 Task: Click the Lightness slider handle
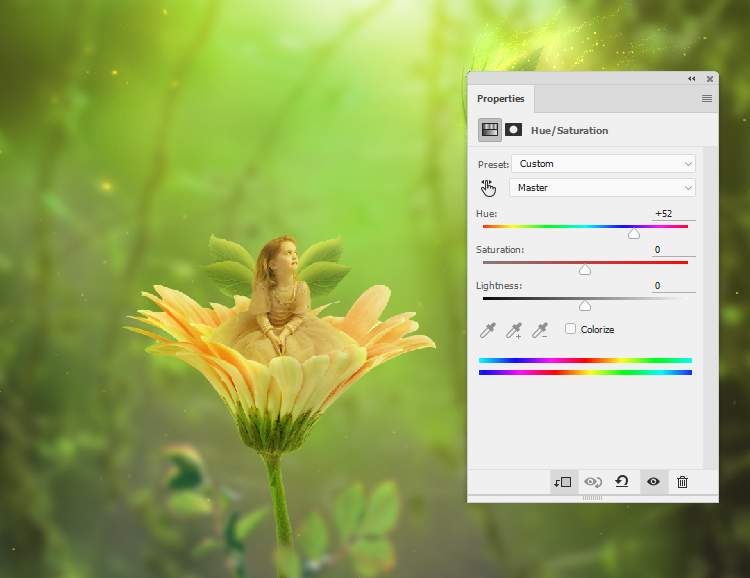(x=585, y=306)
